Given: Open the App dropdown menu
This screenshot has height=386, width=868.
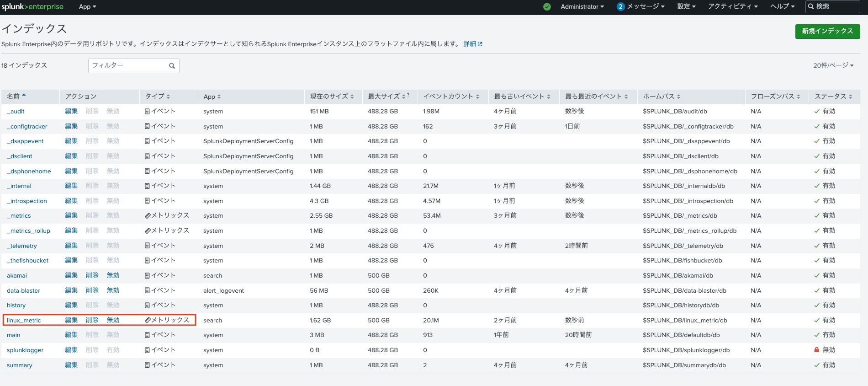Looking at the screenshot, I should (x=87, y=7).
